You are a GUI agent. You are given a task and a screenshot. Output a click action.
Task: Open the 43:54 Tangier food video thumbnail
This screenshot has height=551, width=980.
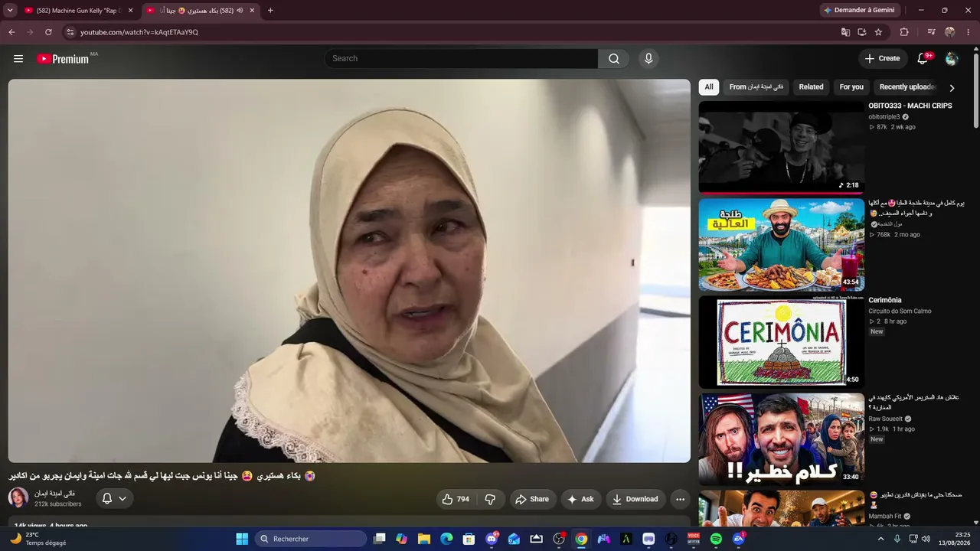(781, 245)
